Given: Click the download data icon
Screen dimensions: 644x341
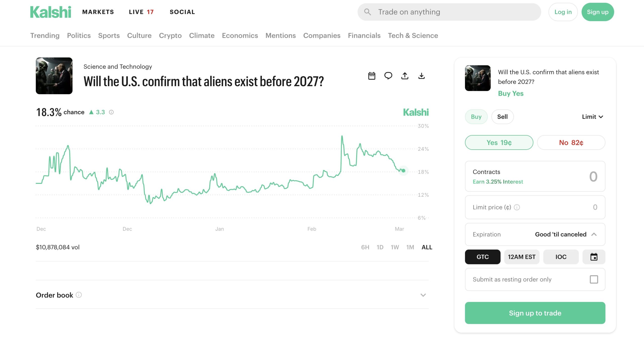Looking at the screenshot, I should coord(421,76).
